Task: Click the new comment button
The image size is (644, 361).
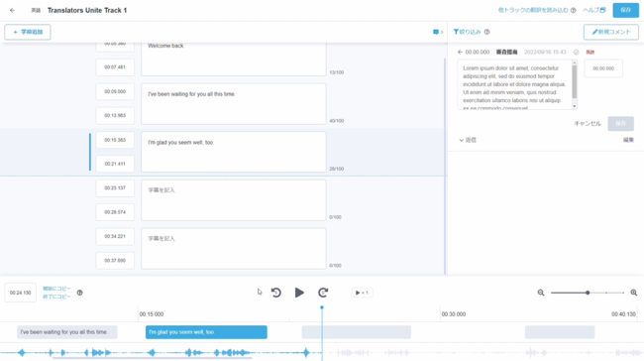Action: click(x=610, y=32)
